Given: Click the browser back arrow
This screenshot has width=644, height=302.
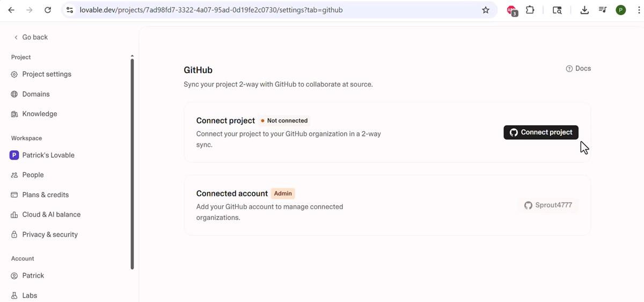Looking at the screenshot, I should coord(11,10).
